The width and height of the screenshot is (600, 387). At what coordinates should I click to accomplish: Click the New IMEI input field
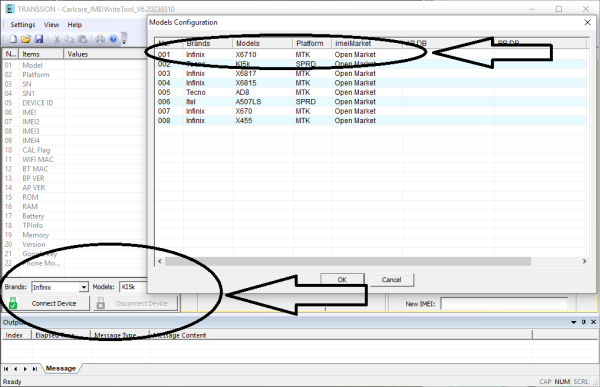tap(504, 304)
